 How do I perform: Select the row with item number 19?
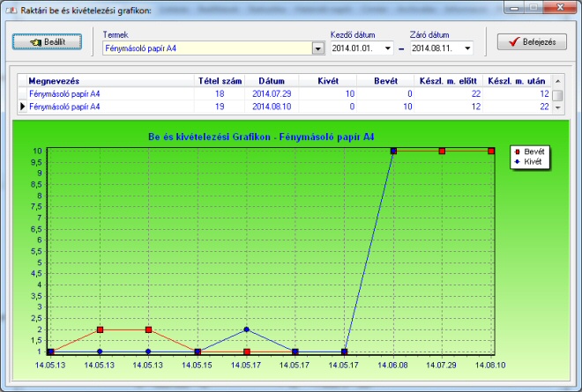(x=285, y=107)
